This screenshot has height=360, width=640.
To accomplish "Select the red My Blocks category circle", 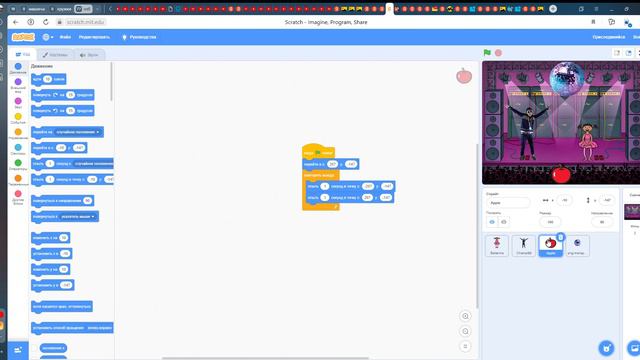I will click(x=18, y=194).
